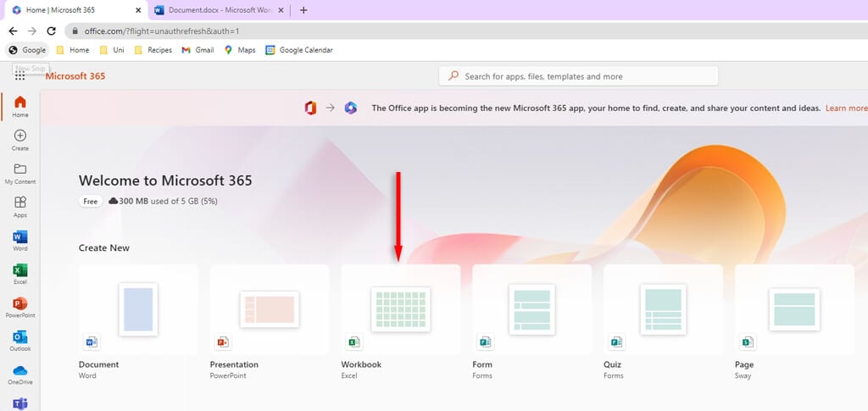Launch Excel from the sidebar
868x411 pixels.
[20, 274]
